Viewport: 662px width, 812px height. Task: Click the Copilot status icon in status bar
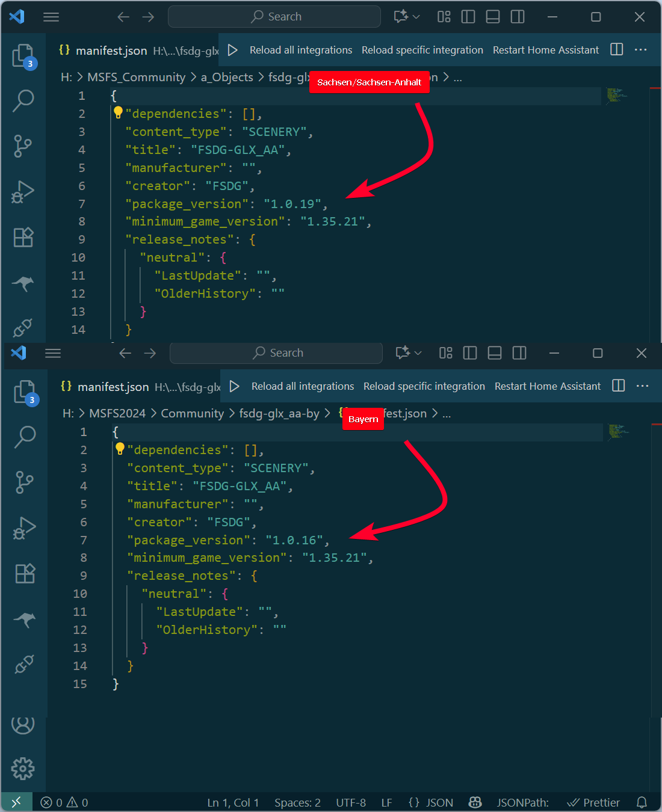475,802
